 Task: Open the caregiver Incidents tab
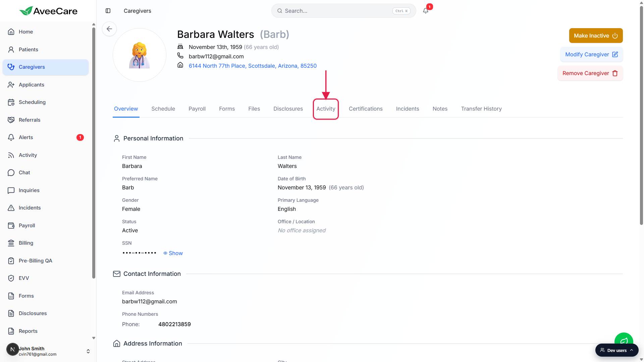tap(407, 109)
